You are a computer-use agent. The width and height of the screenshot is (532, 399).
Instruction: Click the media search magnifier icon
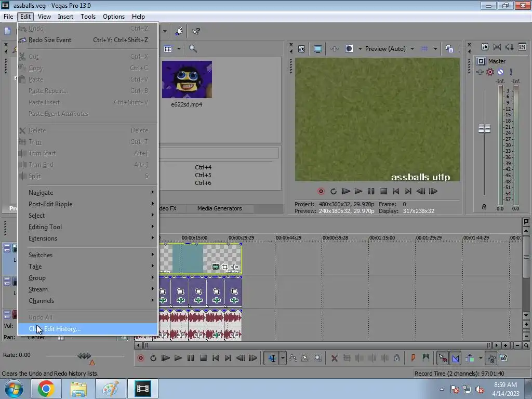(x=193, y=49)
